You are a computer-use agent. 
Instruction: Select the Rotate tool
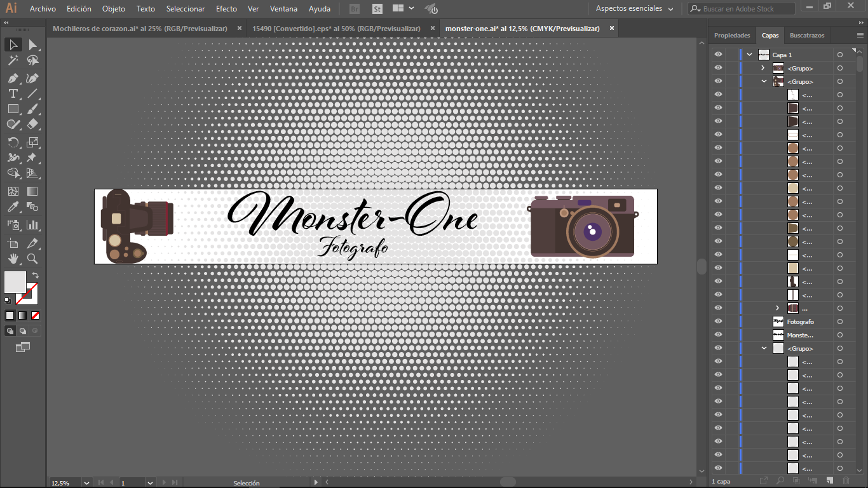[x=13, y=142]
